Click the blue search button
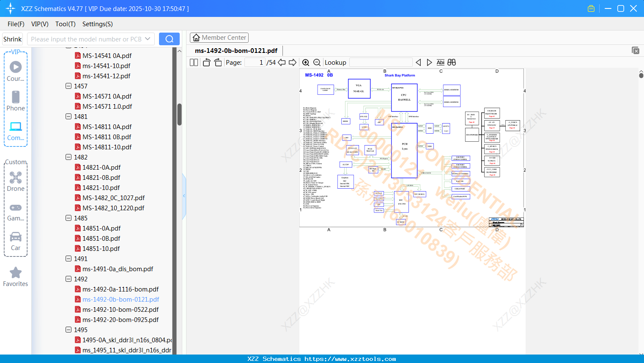Image resolution: width=644 pixels, height=363 pixels. (x=169, y=39)
